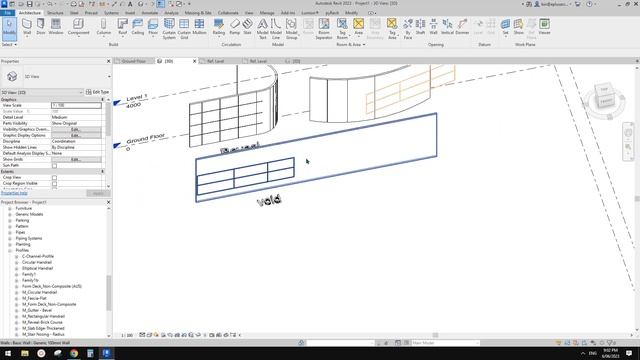Select the Model Group tool
Image resolution: width=640 pixels, height=360 pixels.
[x=291, y=29]
